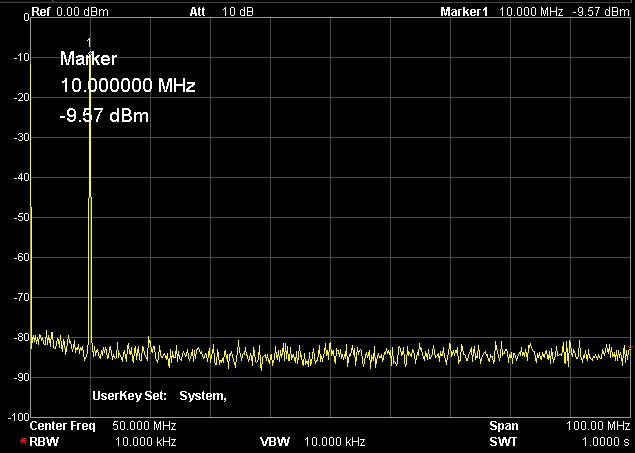Image resolution: width=635 pixels, height=453 pixels.
Task: Select the Att 10 dB attenuation readout
Action: pyautogui.click(x=214, y=12)
